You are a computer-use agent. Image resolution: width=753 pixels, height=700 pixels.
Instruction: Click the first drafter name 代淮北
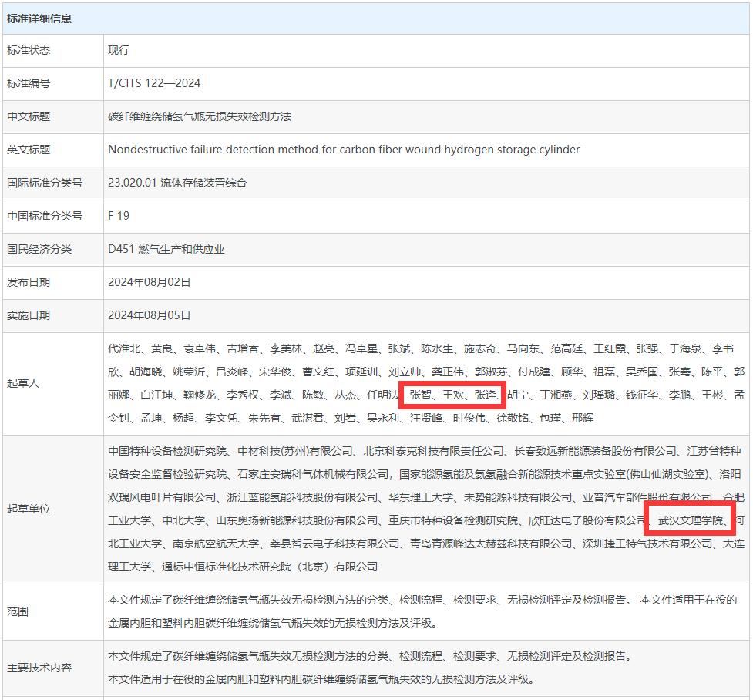coord(124,349)
